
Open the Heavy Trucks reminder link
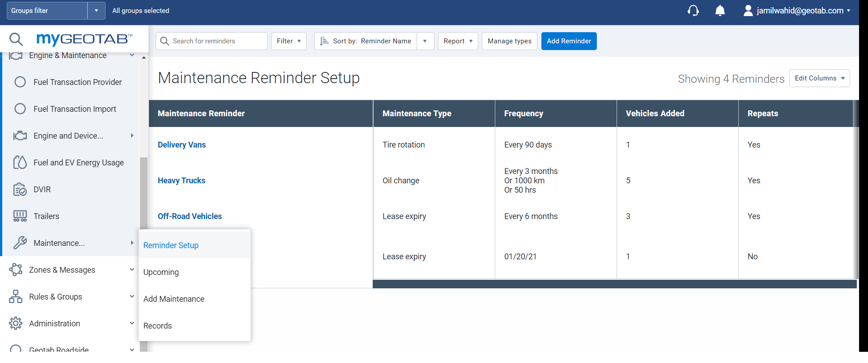pyautogui.click(x=182, y=181)
